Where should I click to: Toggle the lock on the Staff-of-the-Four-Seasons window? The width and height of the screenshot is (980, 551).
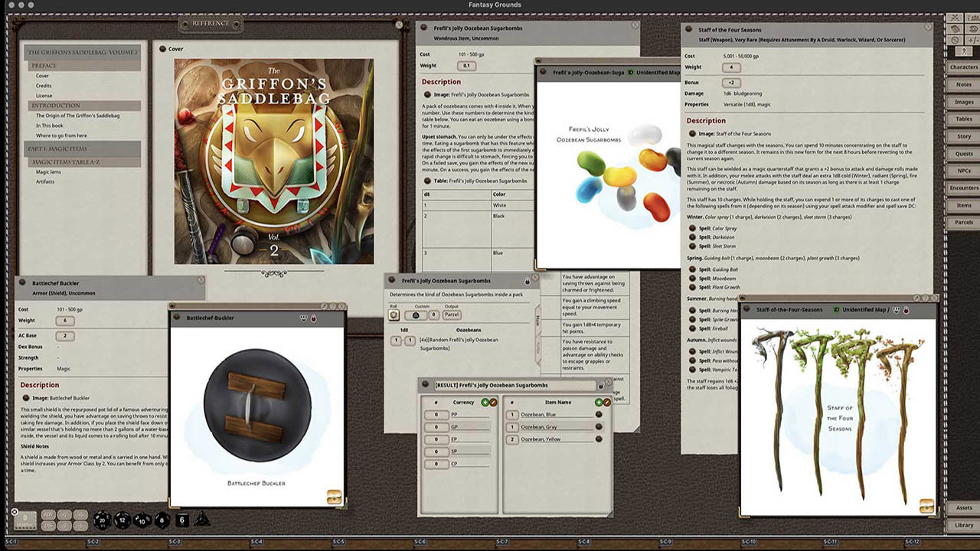[x=906, y=310]
